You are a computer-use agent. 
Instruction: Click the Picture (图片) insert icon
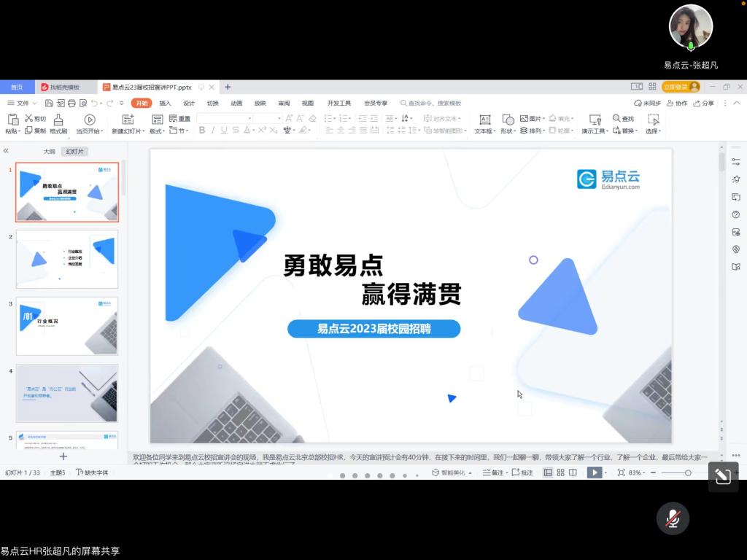point(524,118)
